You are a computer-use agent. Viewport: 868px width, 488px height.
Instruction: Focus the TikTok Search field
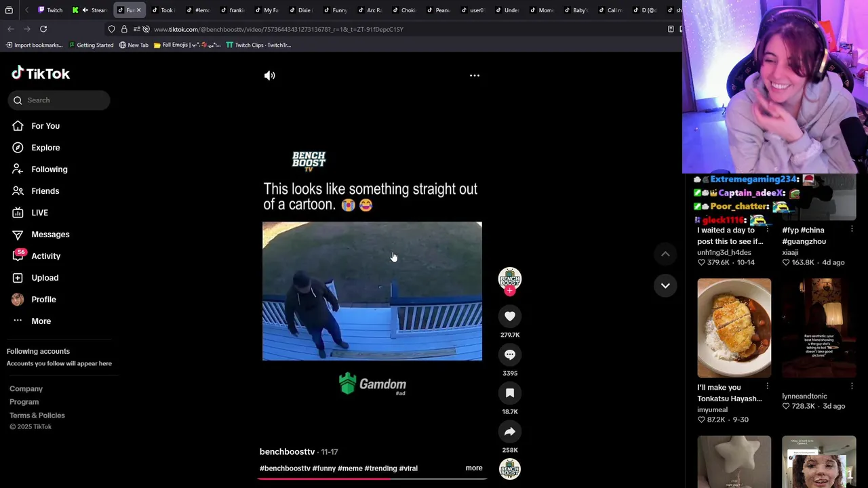60,100
